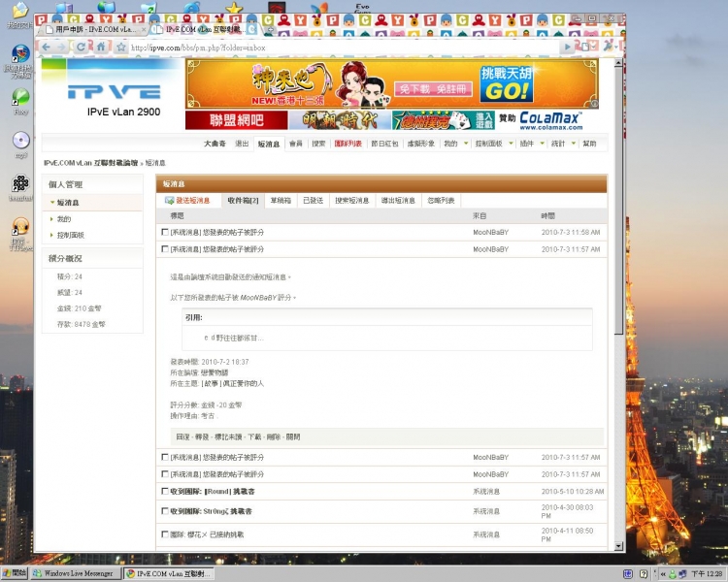Check the first system message checkbox at 11:58 AM
The image size is (728, 582).
point(164,233)
